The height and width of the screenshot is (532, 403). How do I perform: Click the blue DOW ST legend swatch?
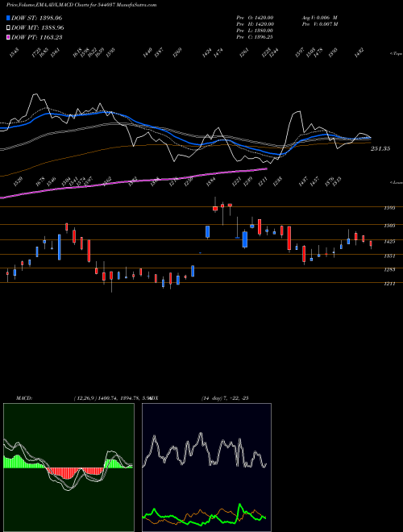(x=9, y=18)
